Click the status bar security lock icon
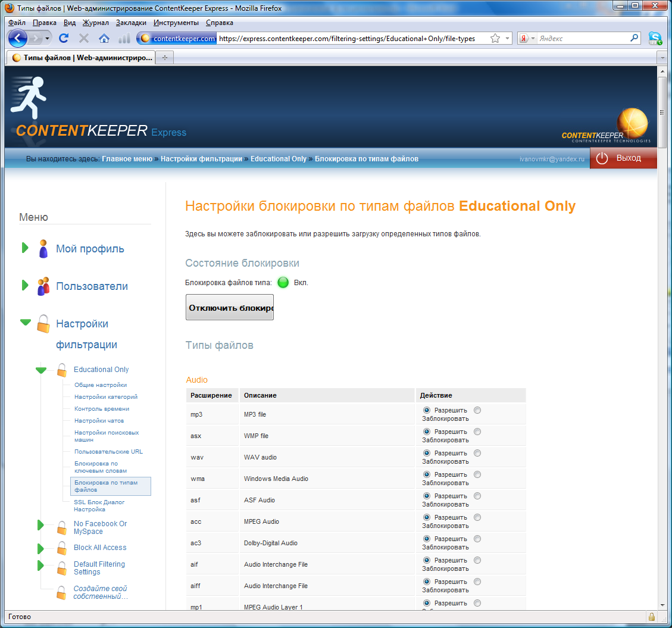672x628 pixels. point(651,617)
